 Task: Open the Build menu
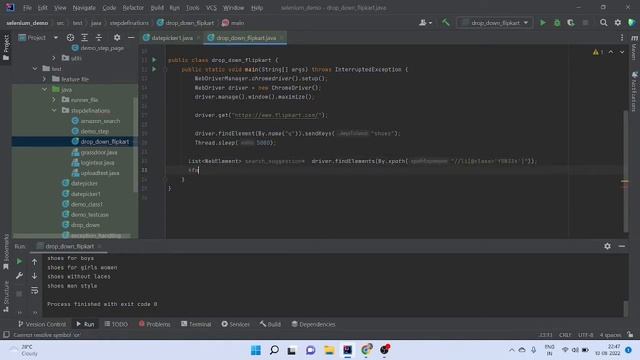pyautogui.click(x=157, y=8)
